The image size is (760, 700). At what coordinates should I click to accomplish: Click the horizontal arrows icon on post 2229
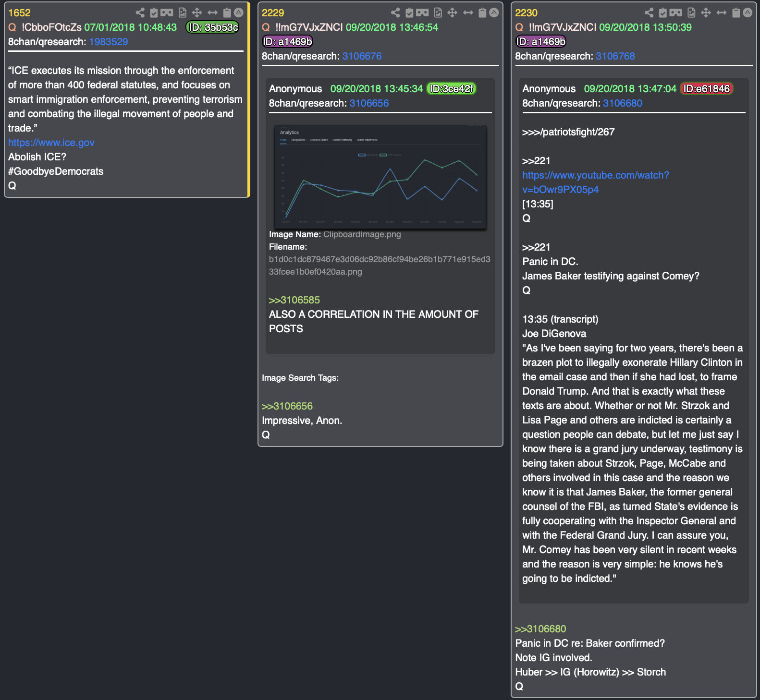(468, 12)
